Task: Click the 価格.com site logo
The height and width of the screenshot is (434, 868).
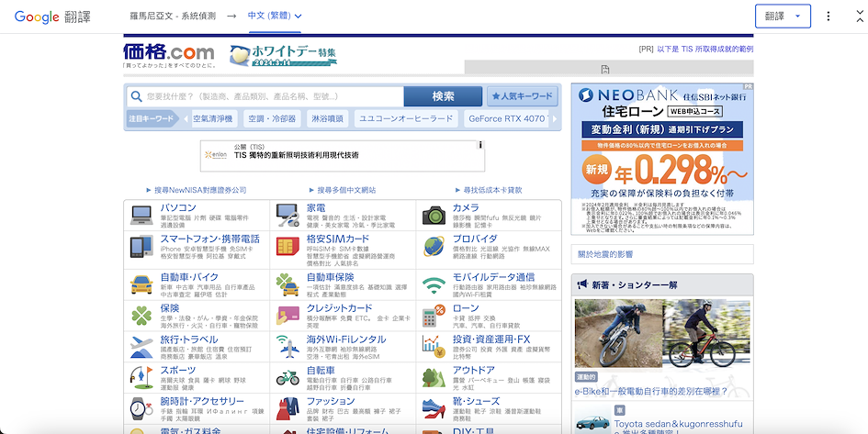Action: [x=169, y=53]
